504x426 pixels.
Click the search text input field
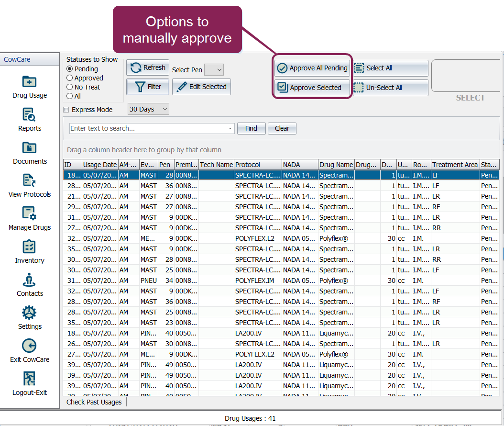coord(148,128)
